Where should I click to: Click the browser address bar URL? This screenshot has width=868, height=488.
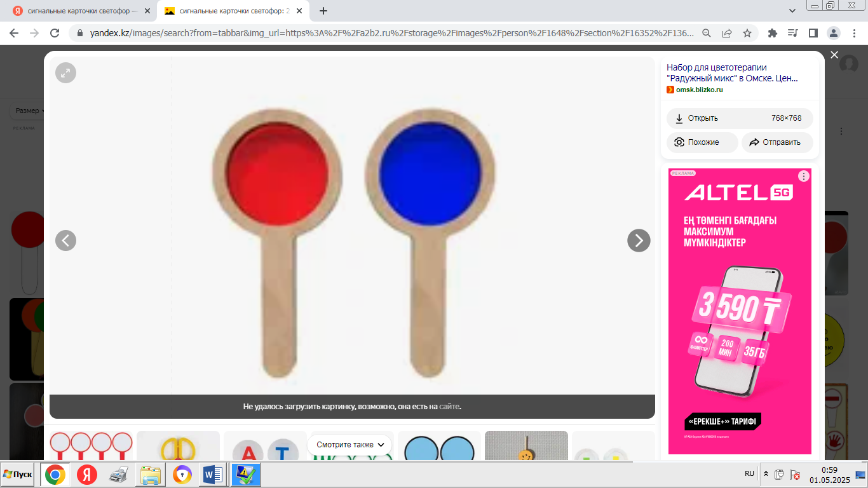click(391, 33)
